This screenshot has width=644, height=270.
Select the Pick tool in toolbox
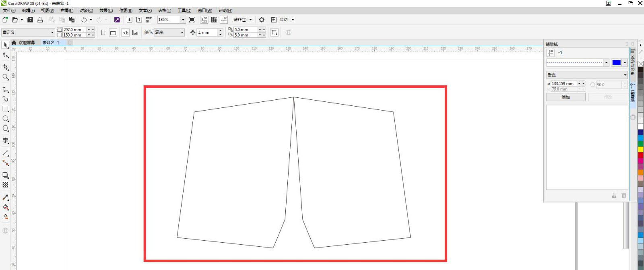tap(6, 45)
